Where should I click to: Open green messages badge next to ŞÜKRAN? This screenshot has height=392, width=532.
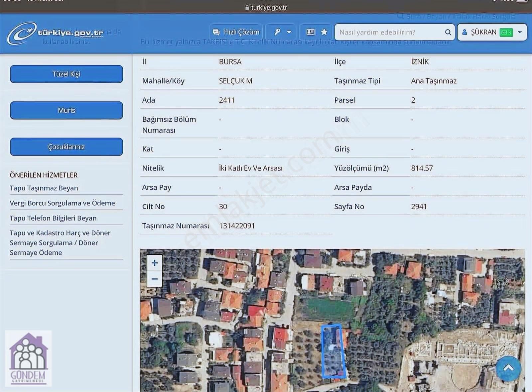click(x=506, y=32)
